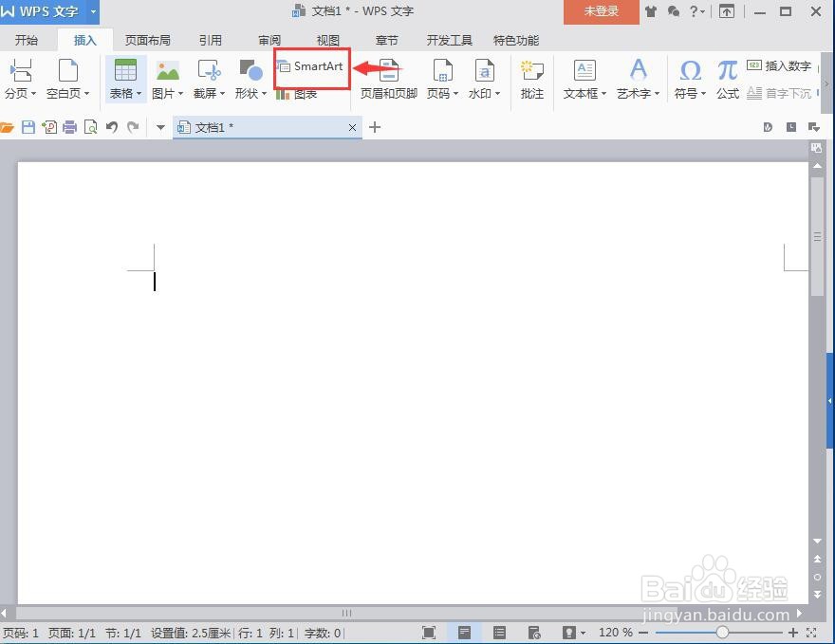Add a new document tab with plus
Image resolution: width=835 pixels, height=644 pixels.
coord(375,127)
